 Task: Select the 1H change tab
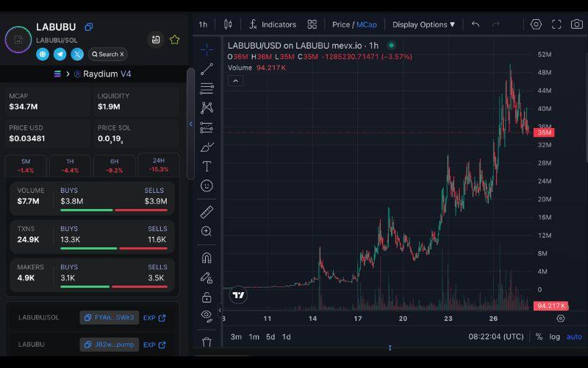coord(70,166)
